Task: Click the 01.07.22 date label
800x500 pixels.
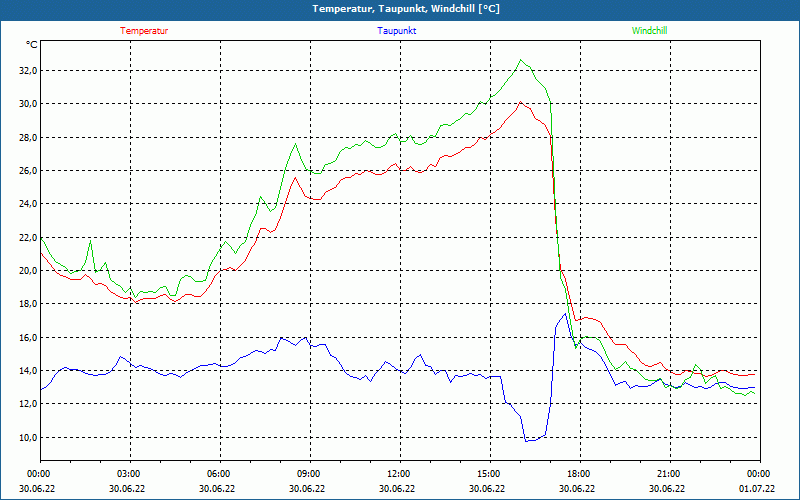Action: (x=757, y=488)
